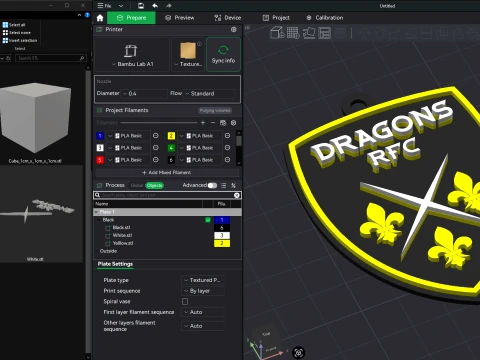Toggle the Spiral vase checkbox
Image resolution: width=480 pixels, height=360 pixels.
pos(185,301)
